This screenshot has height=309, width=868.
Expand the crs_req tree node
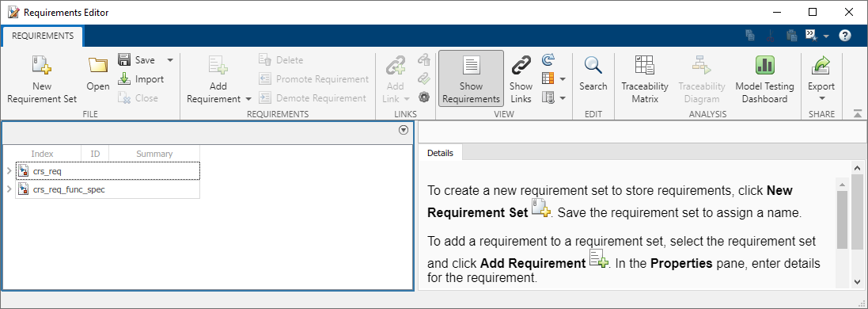click(x=9, y=171)
